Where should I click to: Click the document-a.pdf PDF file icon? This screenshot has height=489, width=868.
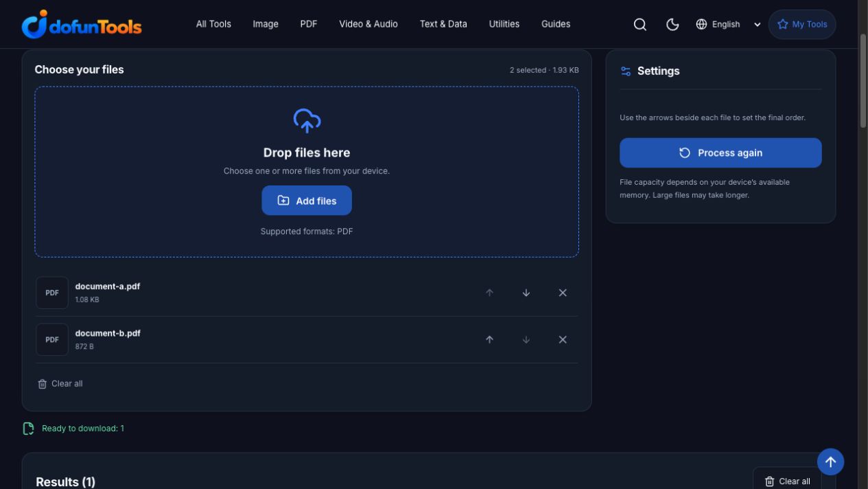52,293
